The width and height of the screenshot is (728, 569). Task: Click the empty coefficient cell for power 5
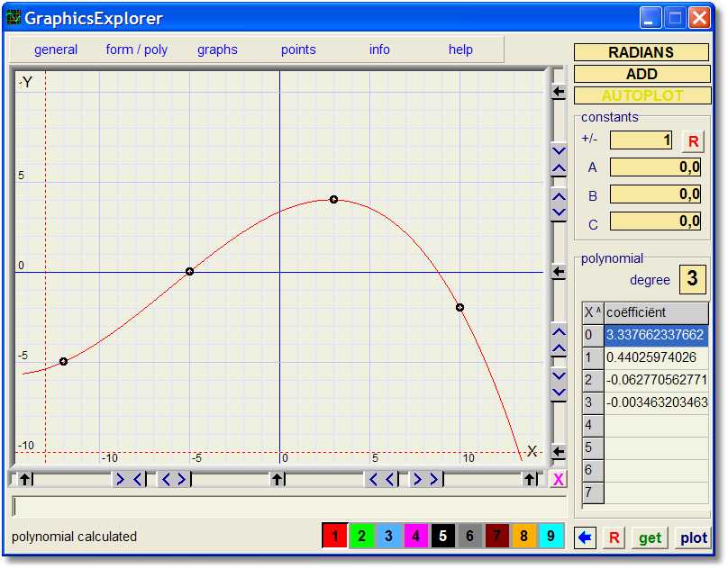(x=656, y=447)
